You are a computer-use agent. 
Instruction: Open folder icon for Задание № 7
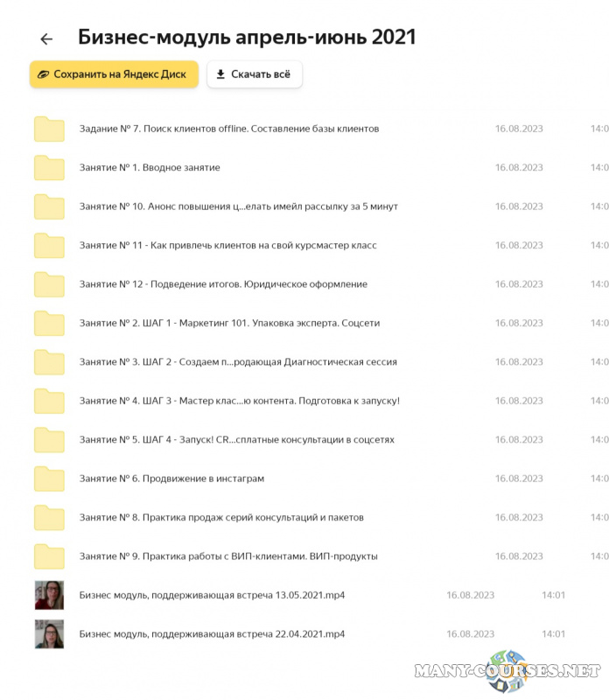(49, 129)
